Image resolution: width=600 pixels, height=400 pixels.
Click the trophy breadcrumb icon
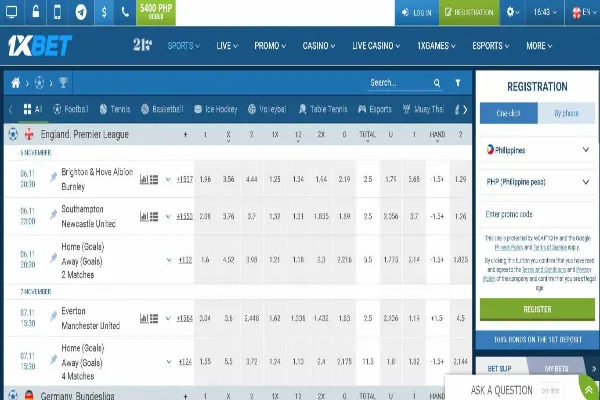[63, 82]
